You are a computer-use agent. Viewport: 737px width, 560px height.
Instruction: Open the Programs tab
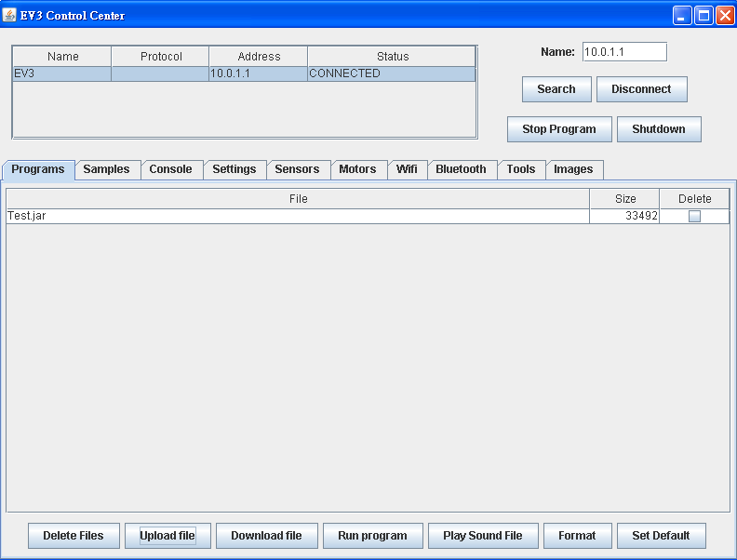(x=38, y=169)
